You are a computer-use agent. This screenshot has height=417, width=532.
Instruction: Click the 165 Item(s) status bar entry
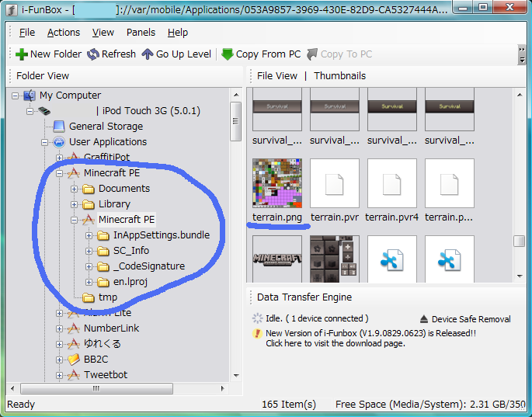(289, 405)
